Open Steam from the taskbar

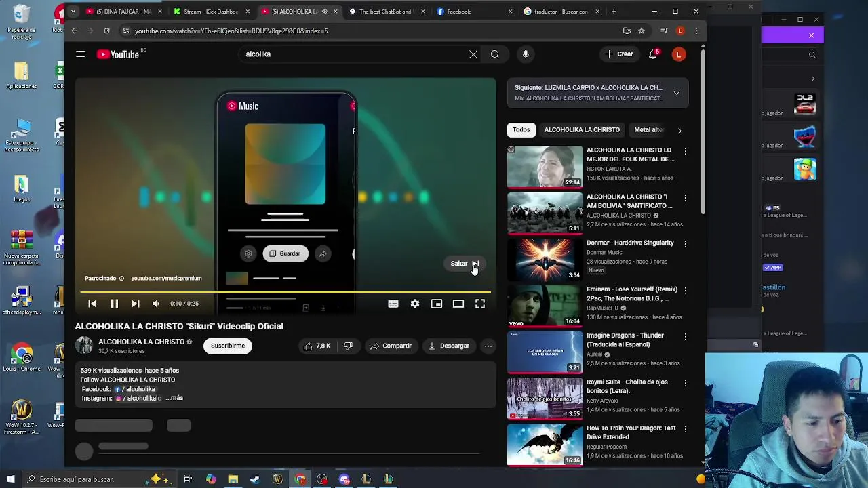pyautogui.click(x=255, y=479)
